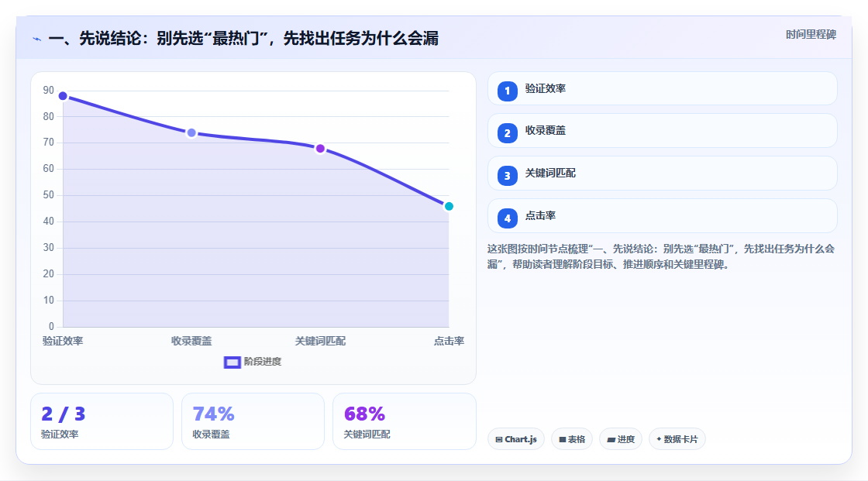
Task: Click the 68% 关键词匹配 stat card
Action: tap(404, 421)
